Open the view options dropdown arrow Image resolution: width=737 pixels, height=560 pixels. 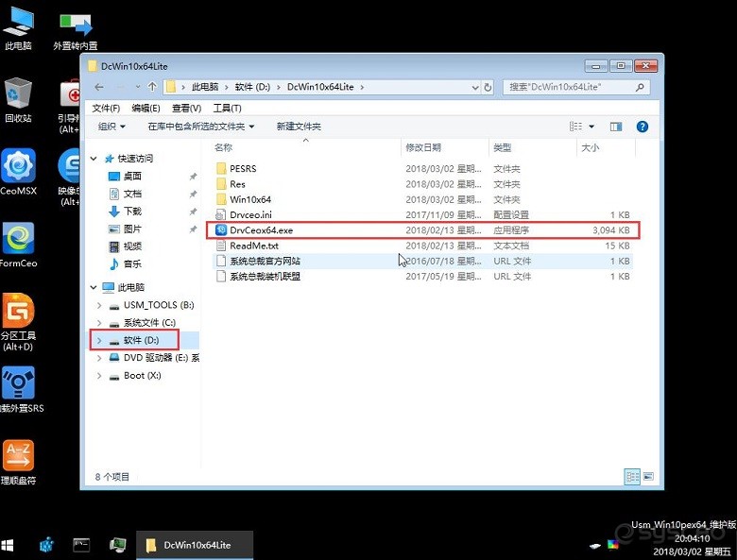[591, 127]
